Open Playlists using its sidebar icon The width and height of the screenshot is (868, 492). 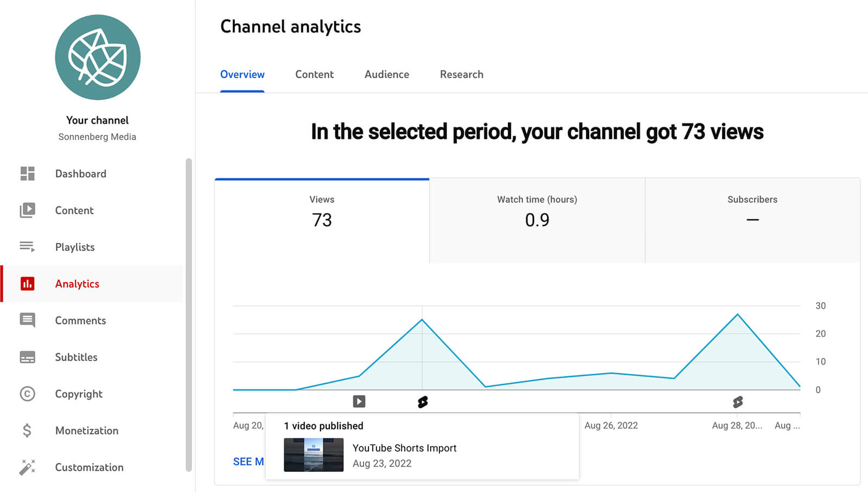[27, 247]
